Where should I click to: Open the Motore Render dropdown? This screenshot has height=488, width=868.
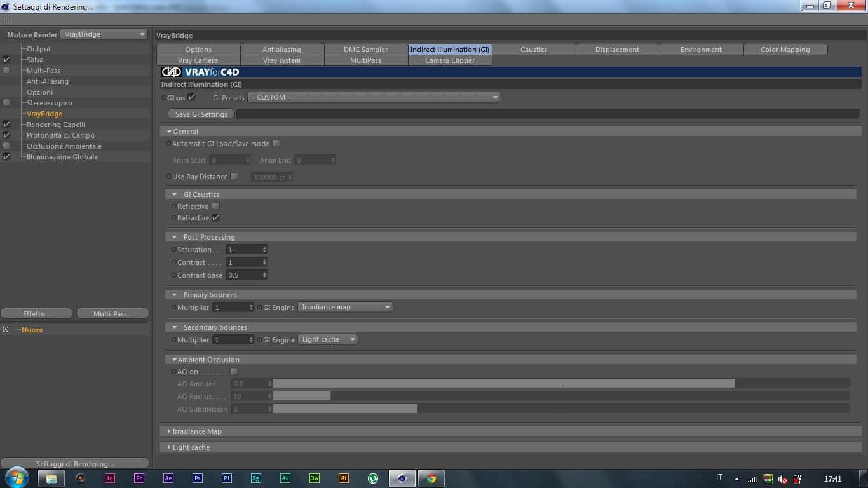105,34
